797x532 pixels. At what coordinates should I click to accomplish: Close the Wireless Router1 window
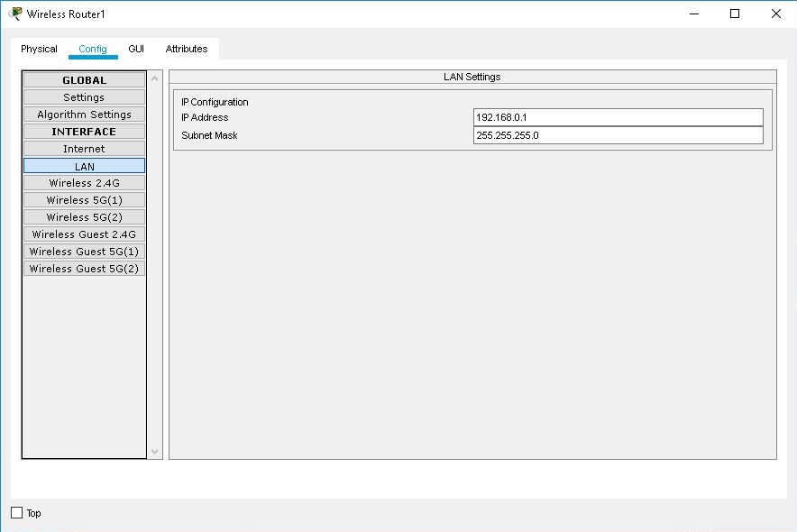pos(775,14)
